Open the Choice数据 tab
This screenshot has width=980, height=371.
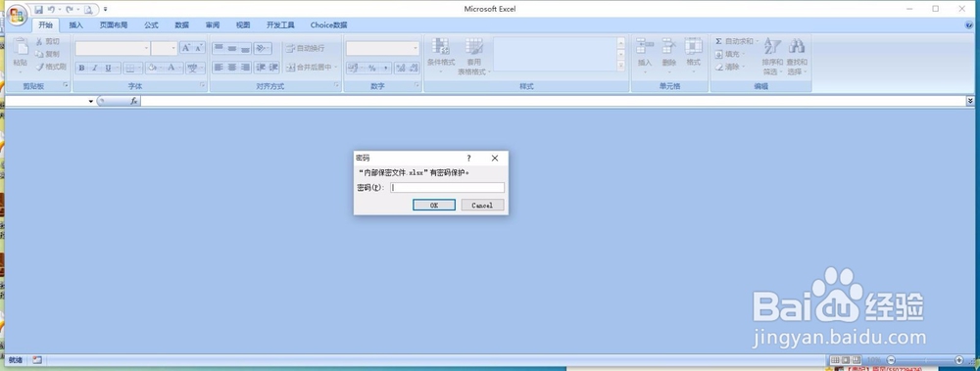[328, 25]
